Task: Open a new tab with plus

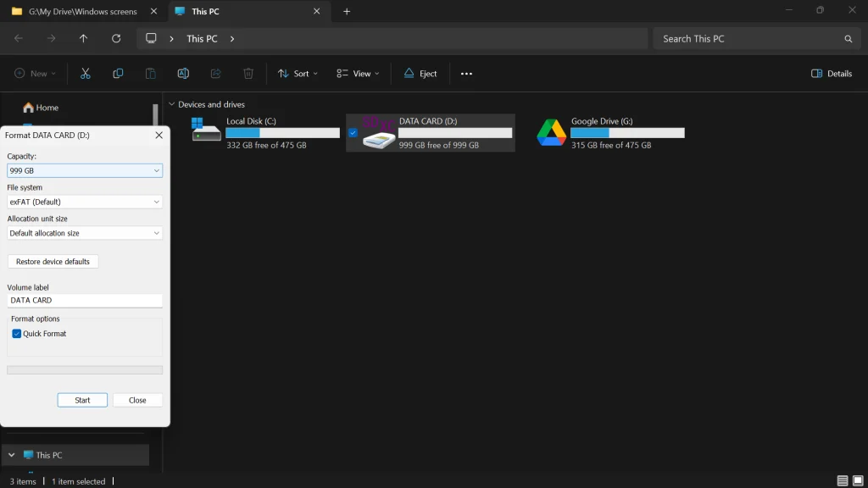Action: click(x=347, y=12)
